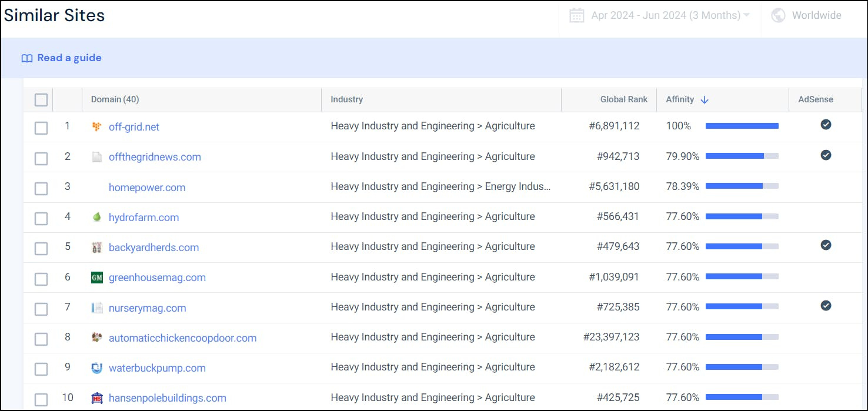The height and width of the screenshot is (411, 868).
Task: Open the Apr 2024 - Jun 2024 date dropdown
Action: pyautogui.click(x=660, y=15)
